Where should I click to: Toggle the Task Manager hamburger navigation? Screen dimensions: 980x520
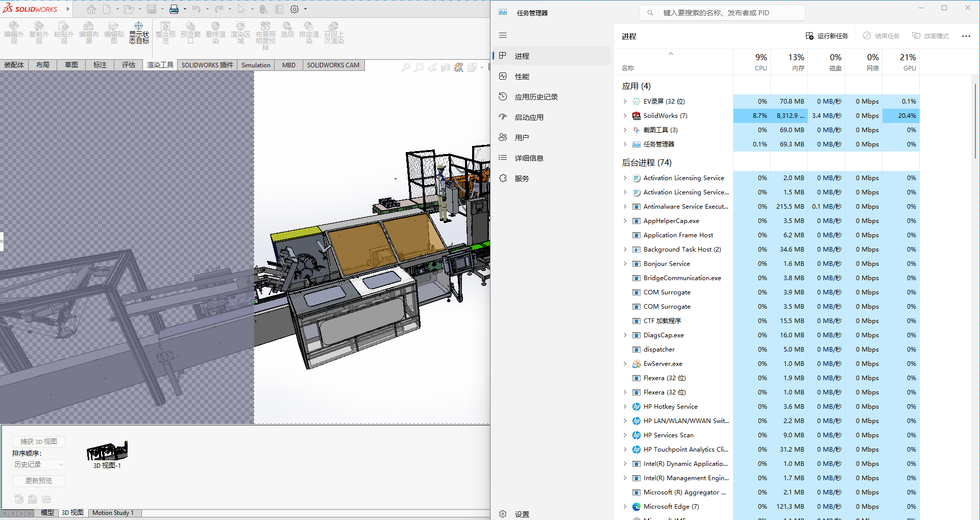503,35
